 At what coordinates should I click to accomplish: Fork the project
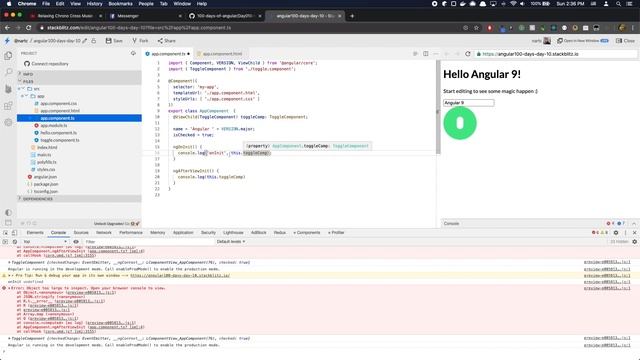tap(140, 41)
